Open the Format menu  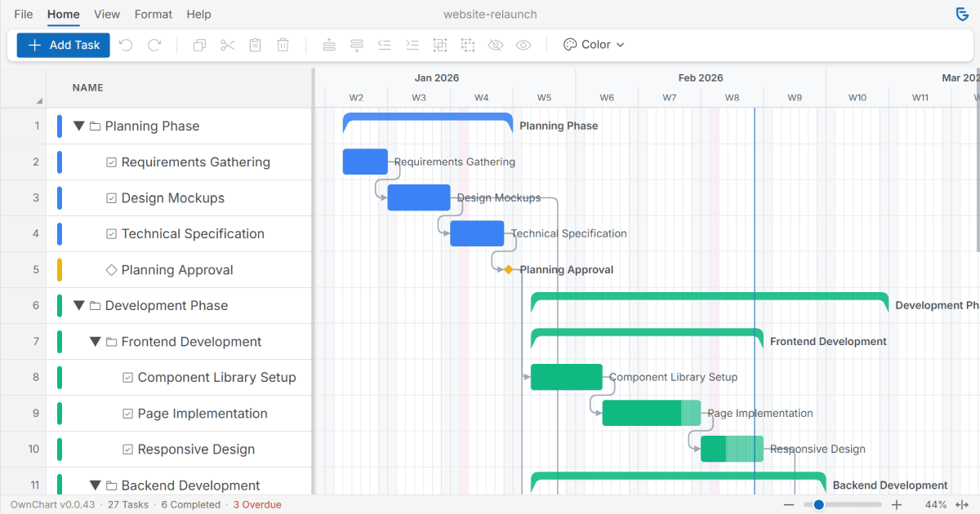pos(153,14)
